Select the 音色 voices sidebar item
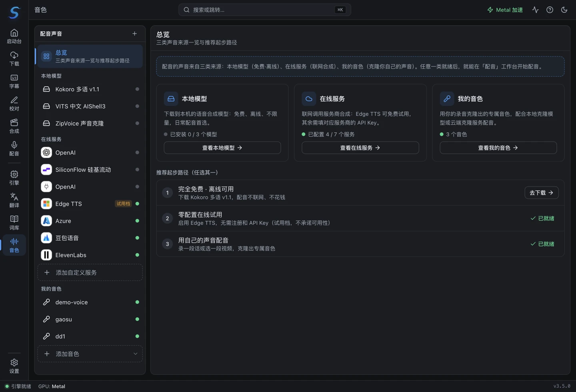The image size is (576, 392). [14, 245]
